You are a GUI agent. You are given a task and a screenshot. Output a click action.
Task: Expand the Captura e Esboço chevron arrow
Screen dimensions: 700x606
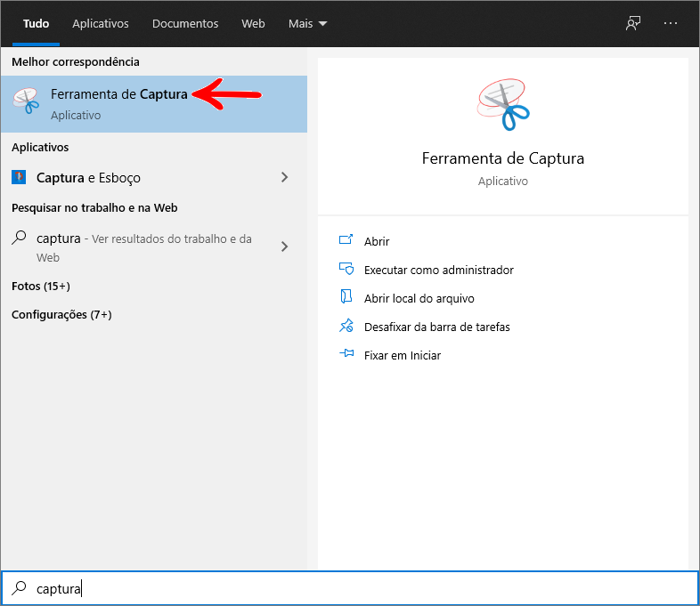(285, 177)
